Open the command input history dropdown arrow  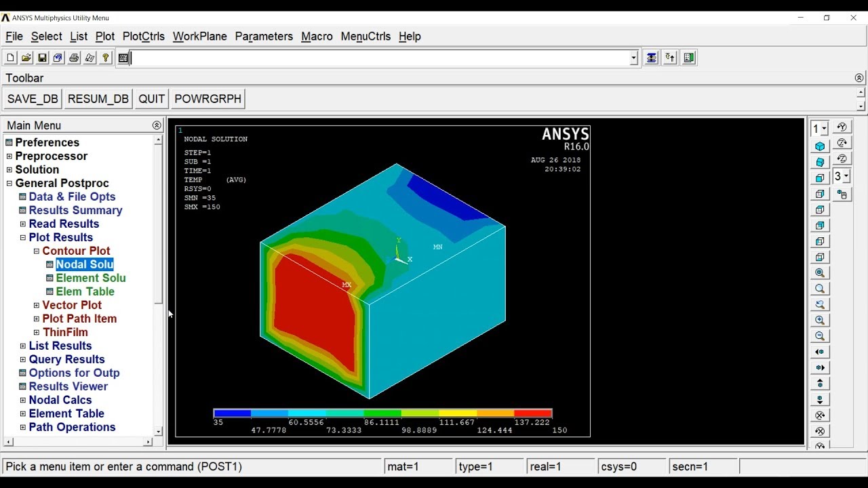pos(634,58)
